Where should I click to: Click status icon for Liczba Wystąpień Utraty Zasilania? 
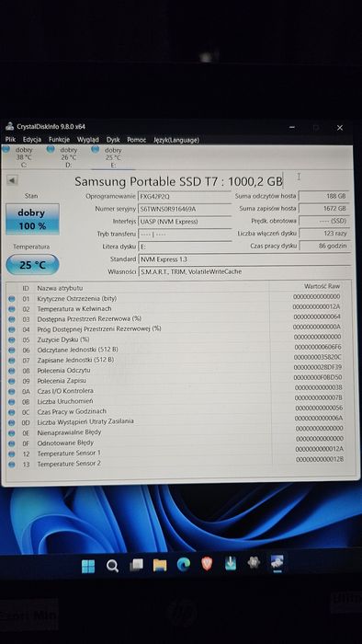point(11,422)
